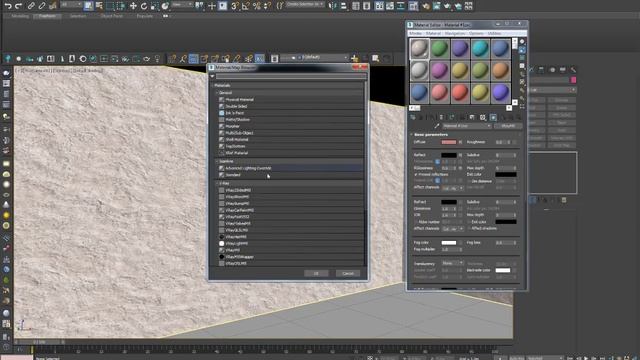This screenshot has width=640, height=360.
Task: Click Sample Type icon beside sample slots
Action: pyautogui.click(x=522, y=42)
